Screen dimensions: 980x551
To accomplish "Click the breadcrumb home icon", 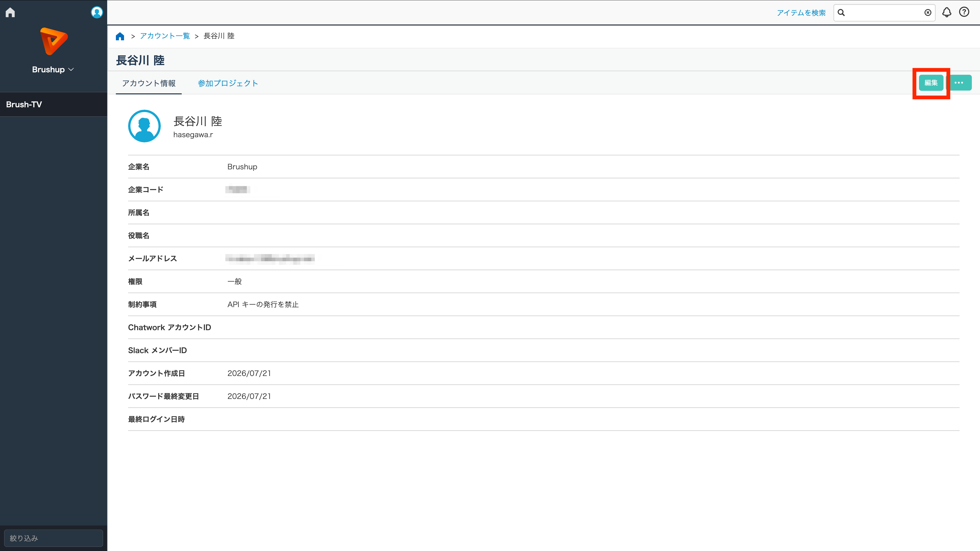I will coord(120,36).
